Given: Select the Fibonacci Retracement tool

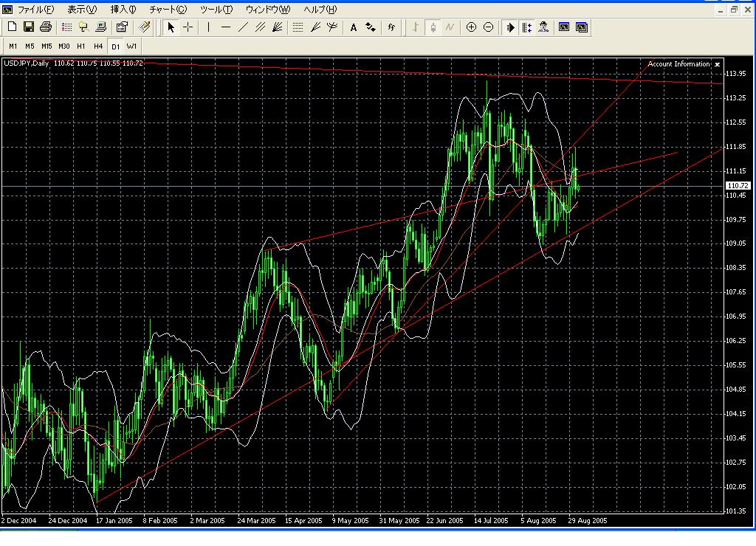Looking at the screenshot, I should [x=298, y=27].
